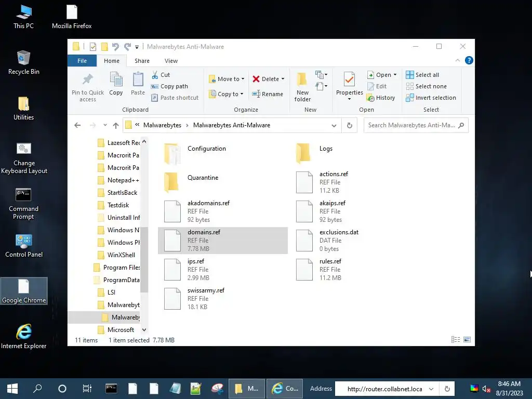The height and width of the screenshot is (399, 532).
Task: Click the Properties checkmark icon
Action: [349, 79]
